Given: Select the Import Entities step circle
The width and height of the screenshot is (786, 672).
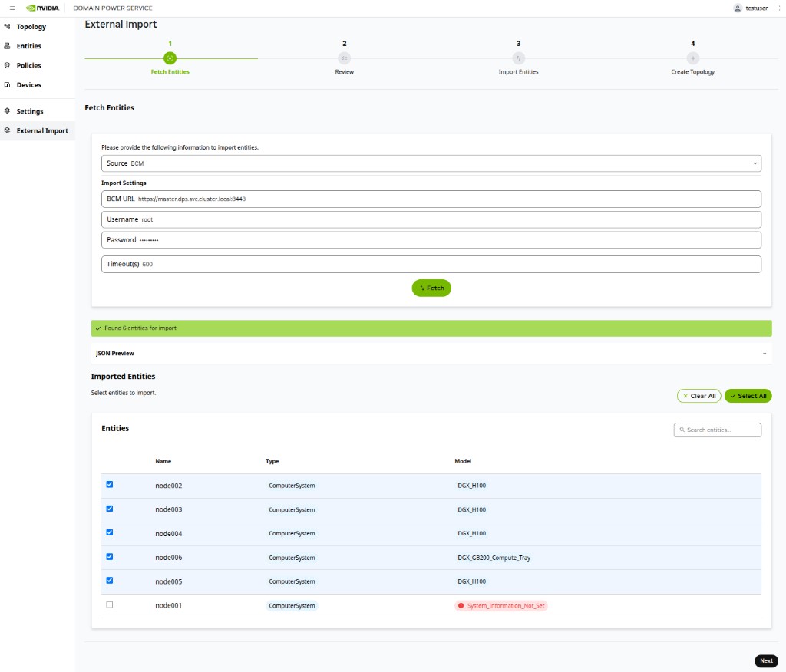Looking at the screenshot, I should (x=518, y=58).
